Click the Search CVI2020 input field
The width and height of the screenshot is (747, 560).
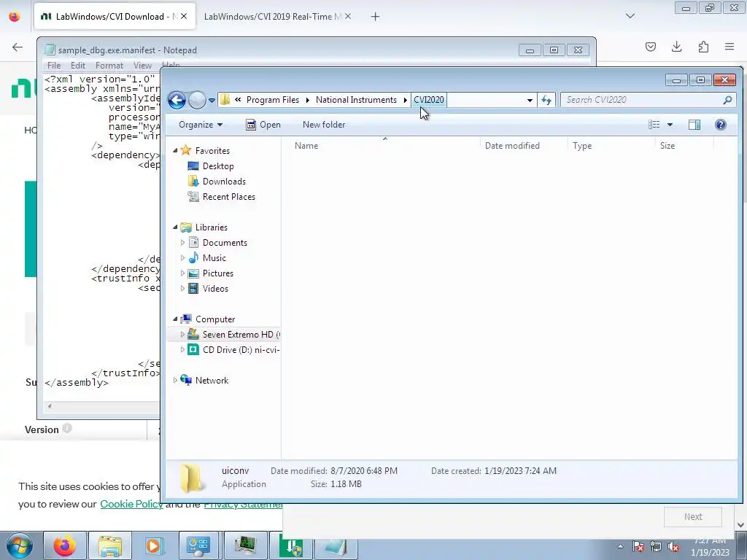640,100
